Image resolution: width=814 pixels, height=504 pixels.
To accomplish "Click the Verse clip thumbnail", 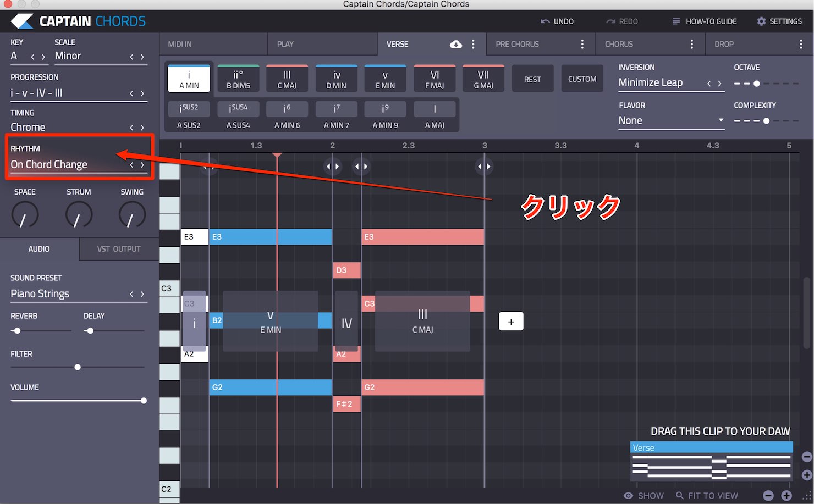I will (x=711, y=462).
